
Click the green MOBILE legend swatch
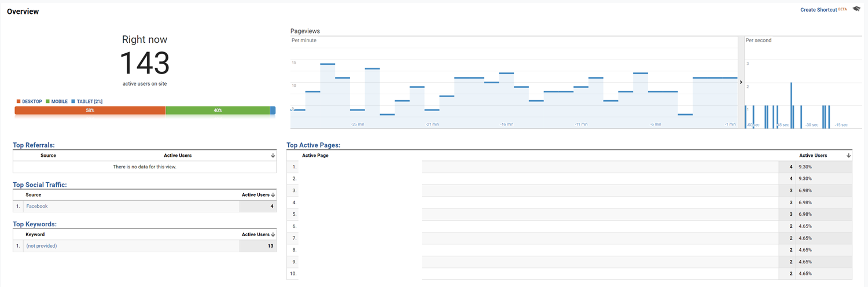pos(47,101)
